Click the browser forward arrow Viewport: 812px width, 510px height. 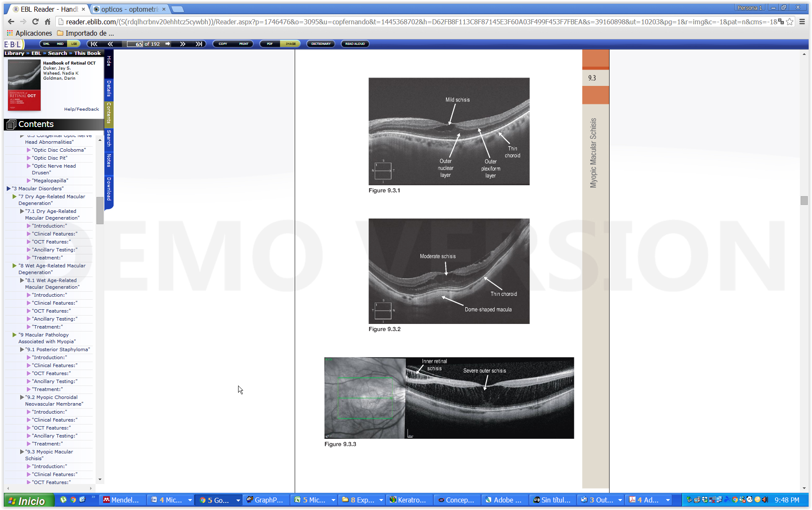point(23,21)
